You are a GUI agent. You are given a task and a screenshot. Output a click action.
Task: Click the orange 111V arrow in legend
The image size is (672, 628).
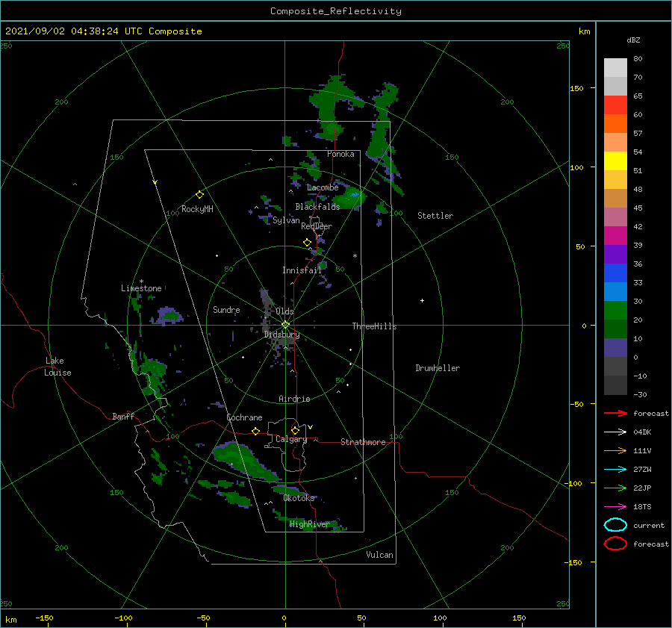[615, 450]
